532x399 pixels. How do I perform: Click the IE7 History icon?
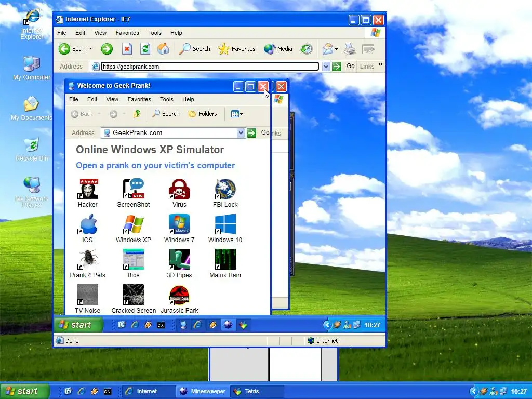coord(307,49)
